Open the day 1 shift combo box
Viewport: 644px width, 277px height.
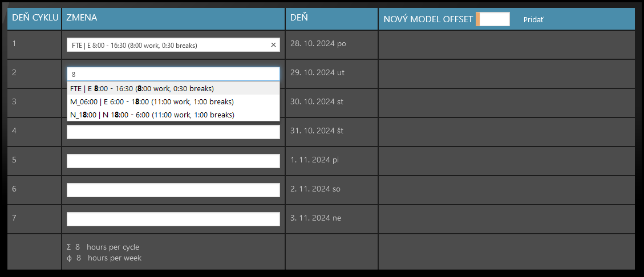pos(169,45)
